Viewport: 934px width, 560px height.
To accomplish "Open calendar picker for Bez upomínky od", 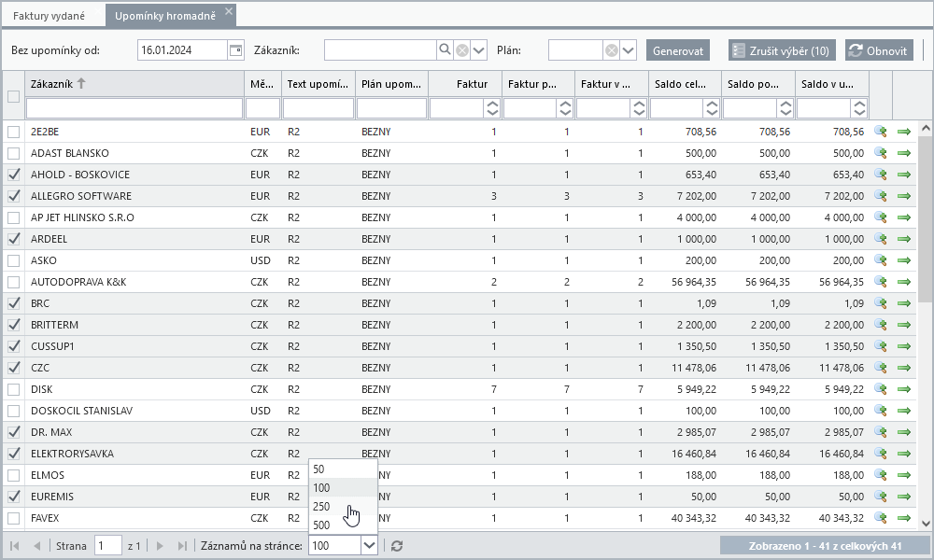I will tap(236, 50).
